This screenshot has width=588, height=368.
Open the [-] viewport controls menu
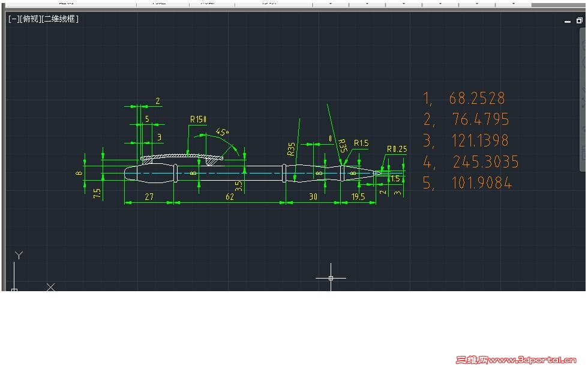click(13, 19)
